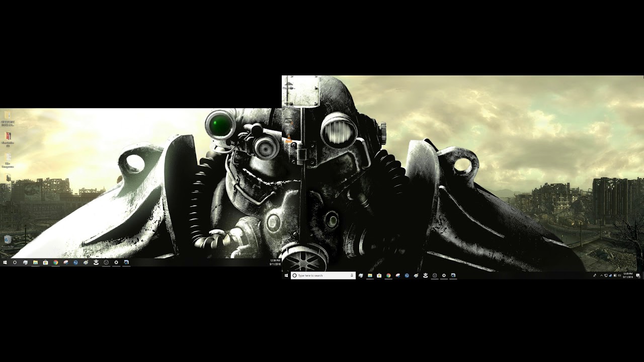The height and width of the screenshot is (362, 644).
Task: Open Microsoft Store on left monitor taskbar
Action: (45, 262)
